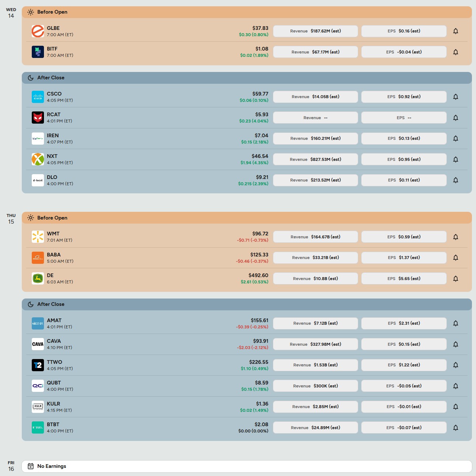This screenshot has height=476, width=476.
Task: Collapse Wednesday's After Close section header
Action: 247,78
